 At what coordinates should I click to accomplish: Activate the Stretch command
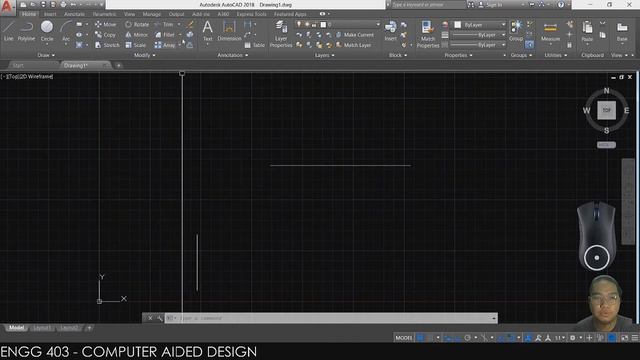coord(107,45)
